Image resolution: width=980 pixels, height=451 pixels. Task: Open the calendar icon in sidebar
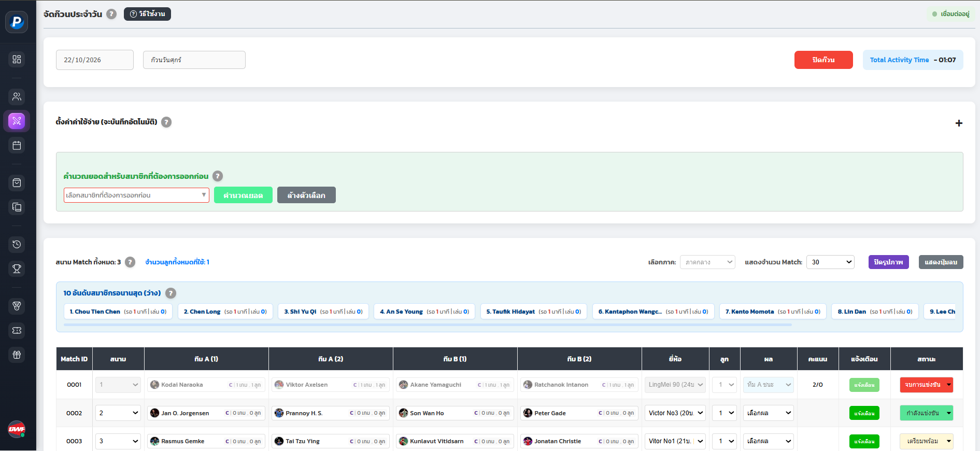click(17, 145)
